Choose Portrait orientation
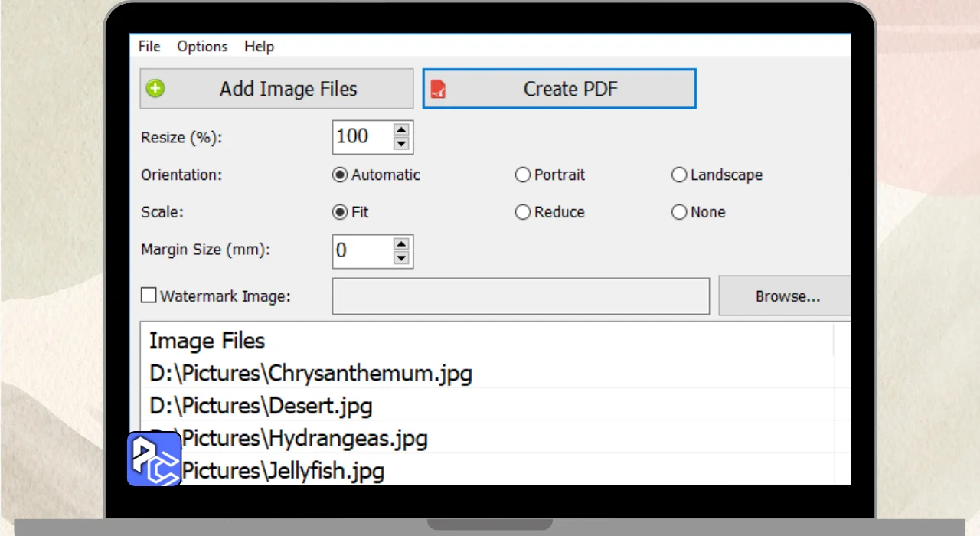The width and height of the screenshot is (980, 536). tap(523, 175)
